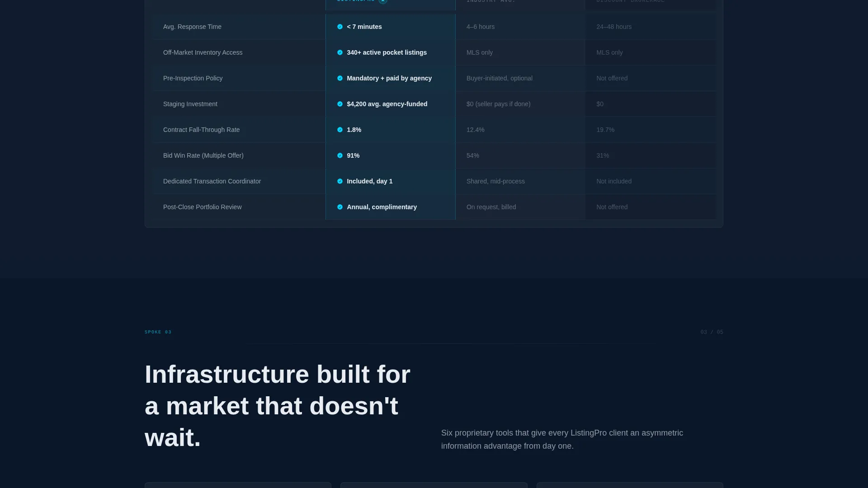Select the Contract Fall-Through Rate row label
This screenshot has height=488, width=868.
click(x=201, y=130)
